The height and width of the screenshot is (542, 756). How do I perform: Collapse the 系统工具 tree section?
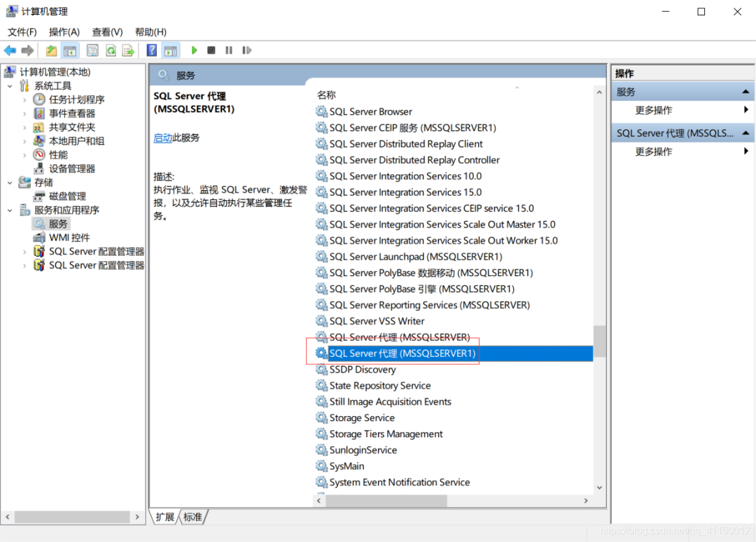pos(10,85)
